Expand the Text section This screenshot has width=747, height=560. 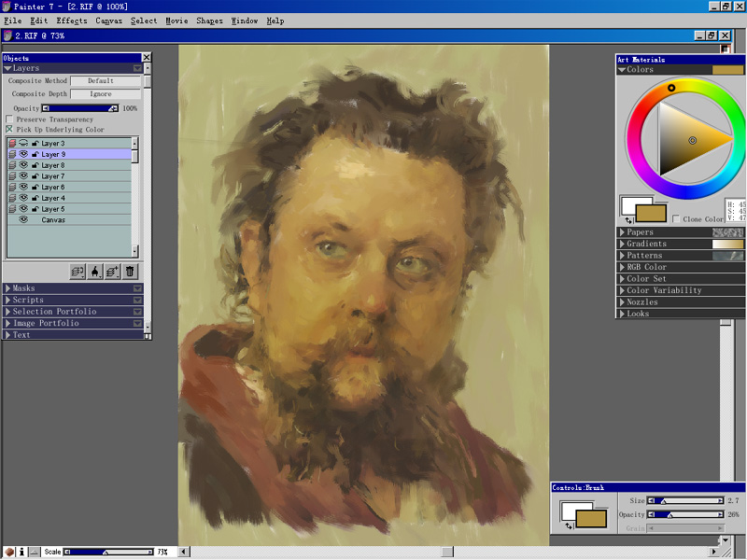(x=7, y=335)
